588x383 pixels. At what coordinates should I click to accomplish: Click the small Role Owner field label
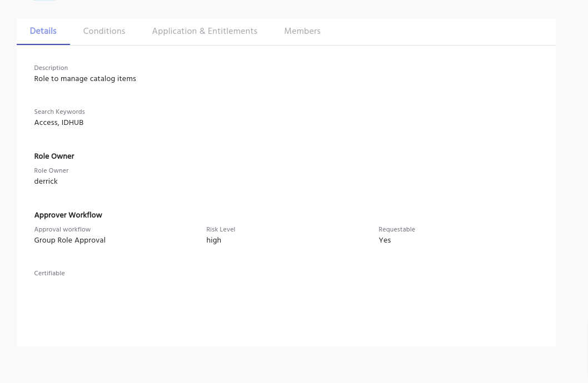click(x=51, y=170)
